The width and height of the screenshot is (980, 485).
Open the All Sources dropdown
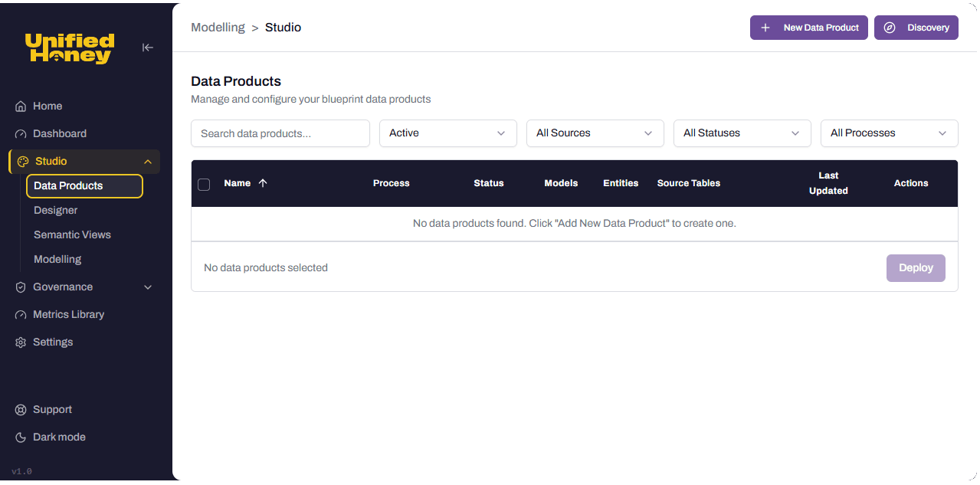[595, 133]
